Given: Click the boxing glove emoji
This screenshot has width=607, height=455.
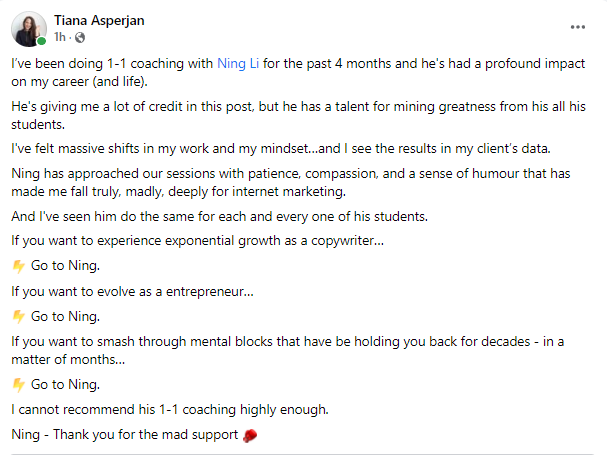Looking at the screenshot, I should [250, 435].
